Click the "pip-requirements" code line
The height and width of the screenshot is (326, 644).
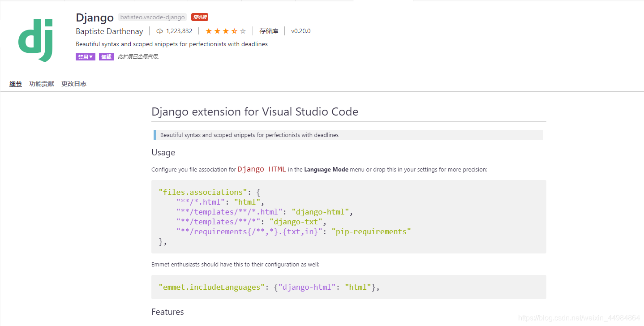(293, 232)
